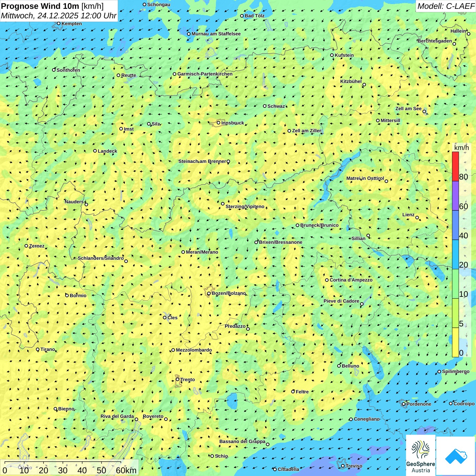Click the Bassano del Grappa label

point(242,441)
